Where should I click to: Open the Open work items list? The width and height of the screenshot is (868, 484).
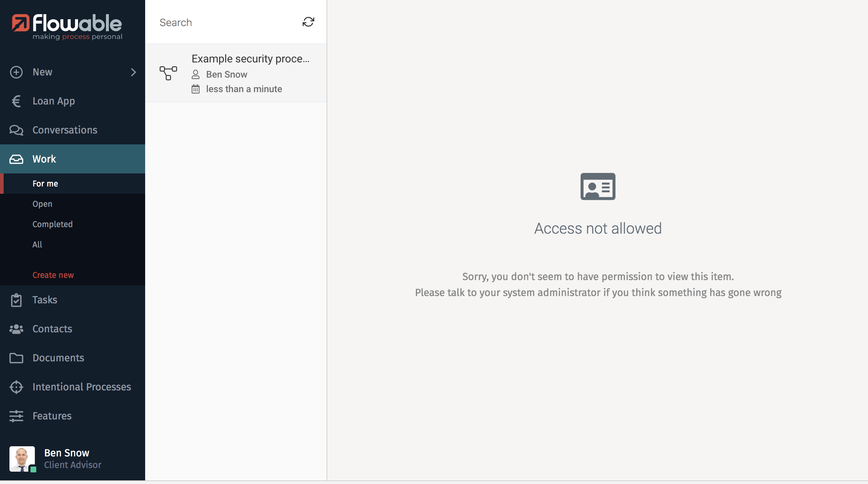pos(42,204)
